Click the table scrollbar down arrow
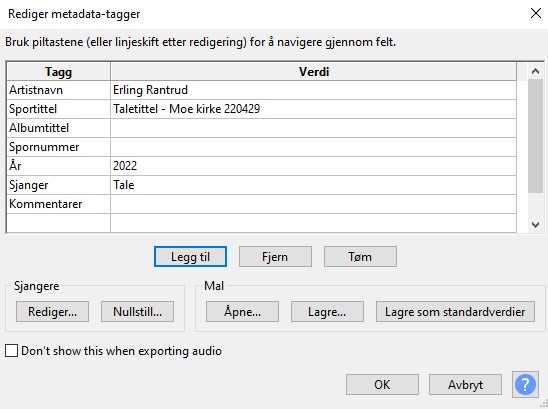This screenshot has width=548, height=409. [535, 224]
